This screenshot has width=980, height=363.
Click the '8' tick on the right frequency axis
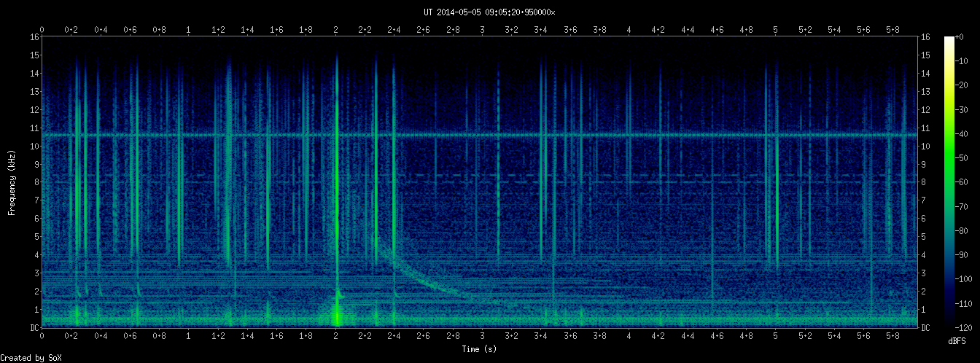click(x=924, y=182)
